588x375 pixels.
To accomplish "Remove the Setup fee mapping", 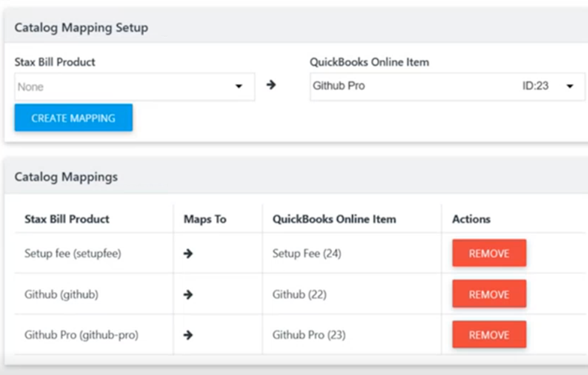I will [x=489, y=253].
